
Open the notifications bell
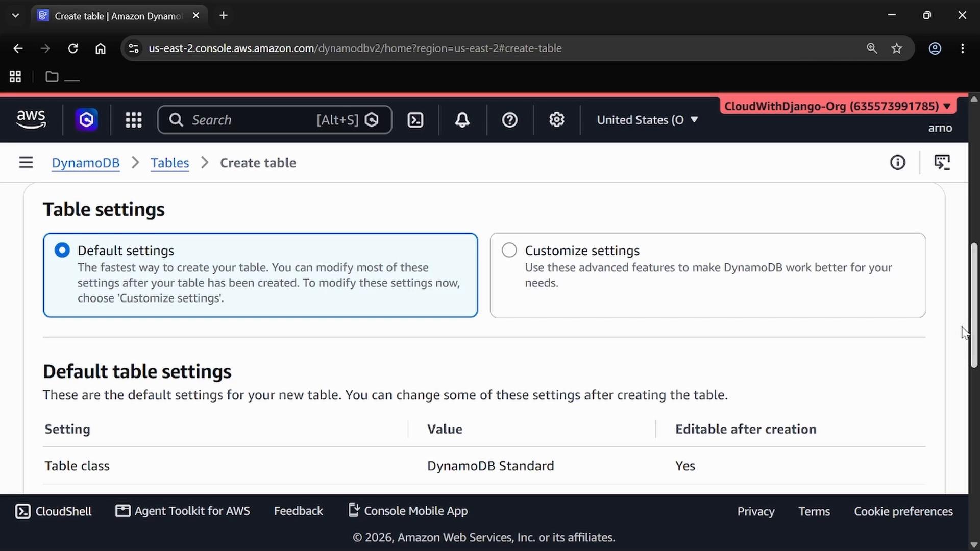tap(462, 120)
